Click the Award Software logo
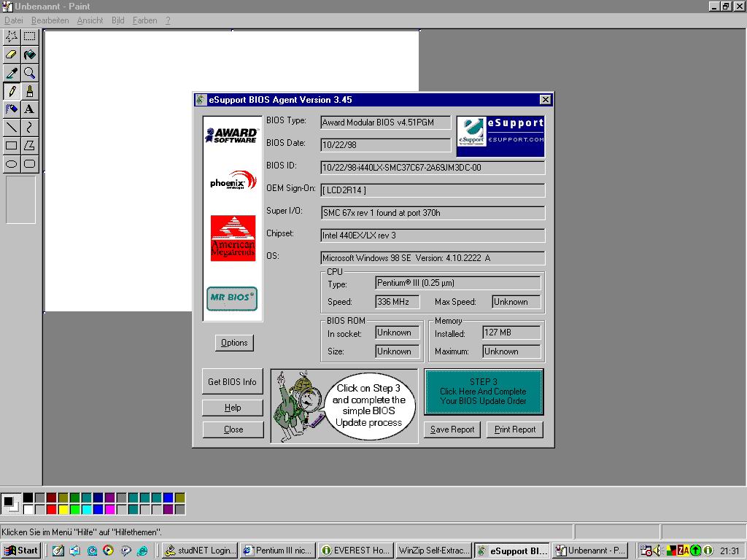The width and height of the screenshot is (747, 560). point(232,136)
